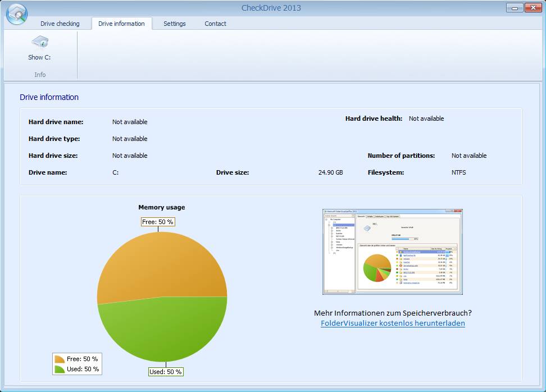Open the Drive checking tab
546x392 pixels.
60,24
